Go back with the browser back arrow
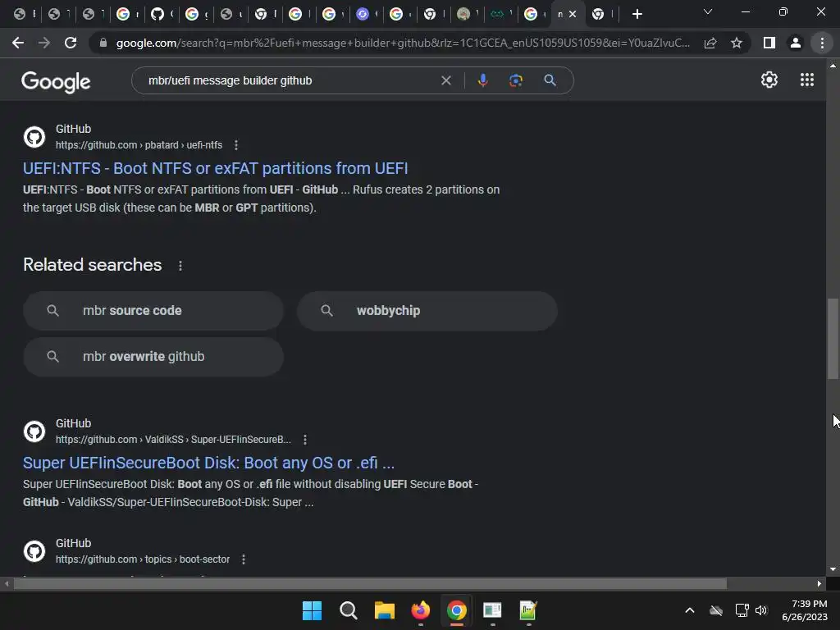Viewport: 840px width, 630px height. tap(18, 43)
